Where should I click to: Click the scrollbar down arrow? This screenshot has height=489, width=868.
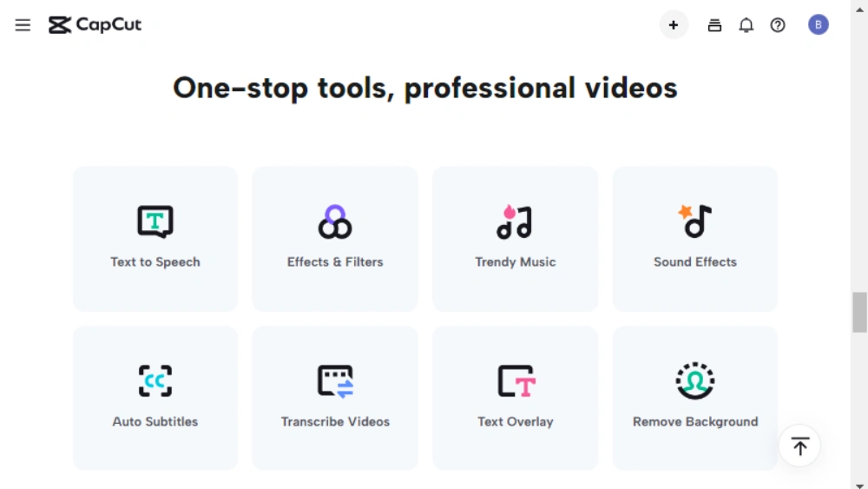pos(859,484)
